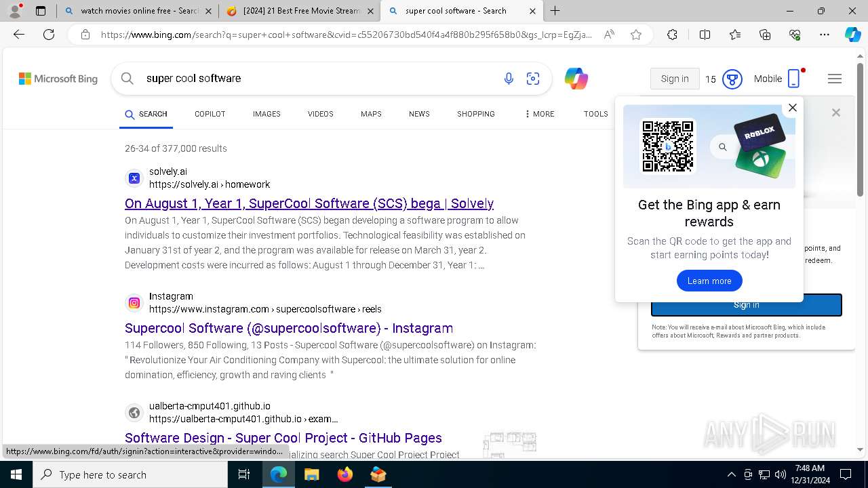Click the solvely.ai site favicon
868x488 pixels.
(x=134, y=178)
